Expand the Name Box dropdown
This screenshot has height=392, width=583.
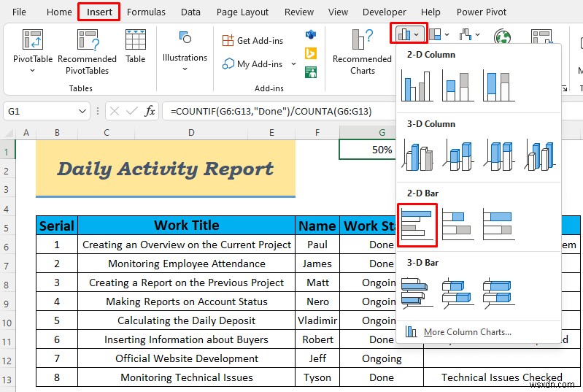tap(82, 111)
